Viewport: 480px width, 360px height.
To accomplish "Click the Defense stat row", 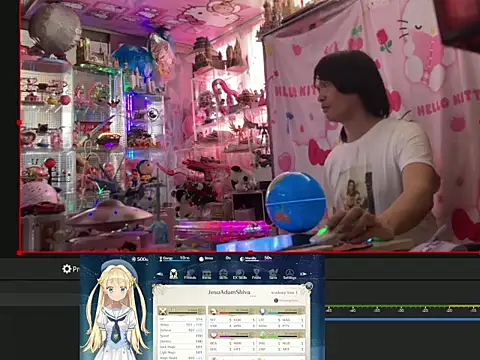I will [181, 330].
